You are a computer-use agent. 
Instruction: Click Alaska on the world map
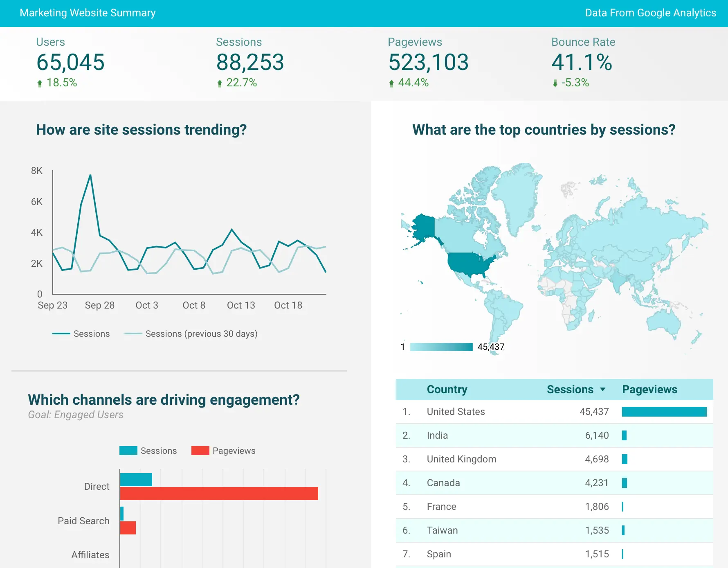click(x=424, y=227)
